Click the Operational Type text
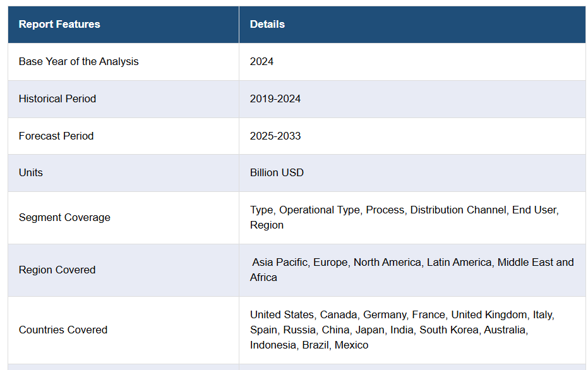Image resolution: width=588 pixels, height=370 pixels. (x=319, y=210)
